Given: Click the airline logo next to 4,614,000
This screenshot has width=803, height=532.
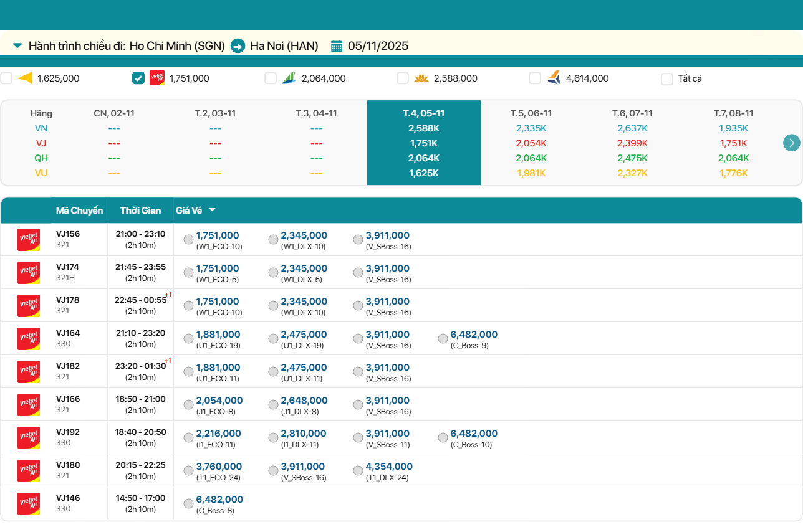Looking at the screenshot, I should pos(554,78).
